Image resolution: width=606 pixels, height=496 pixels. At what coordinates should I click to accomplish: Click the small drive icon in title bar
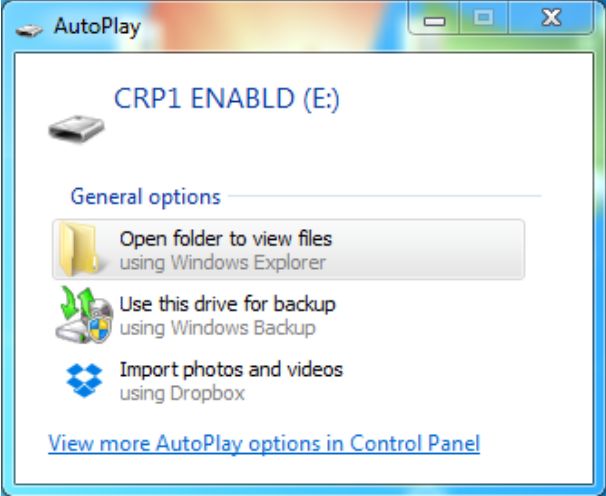point(29,30)
